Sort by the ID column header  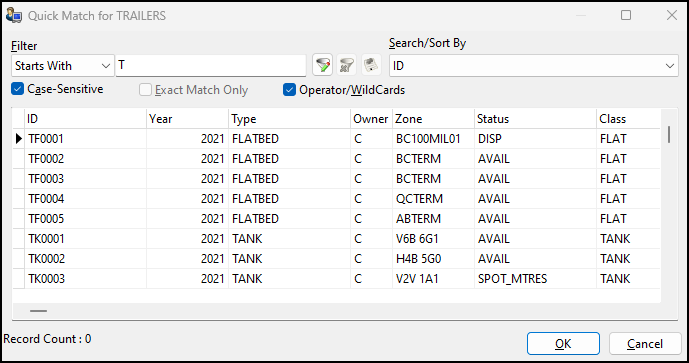click(86, 119)
